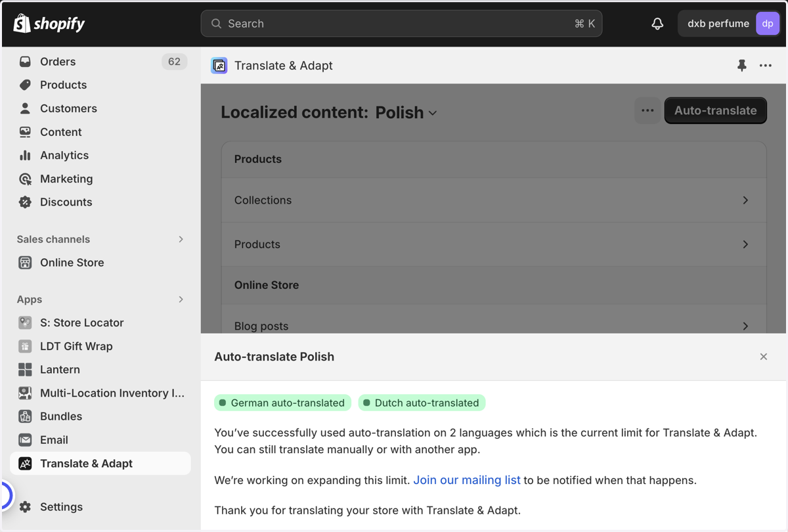Screen dimensions: 788x532
Task: Click the Translate & Adapt header app icon
Action: point(219,66)
